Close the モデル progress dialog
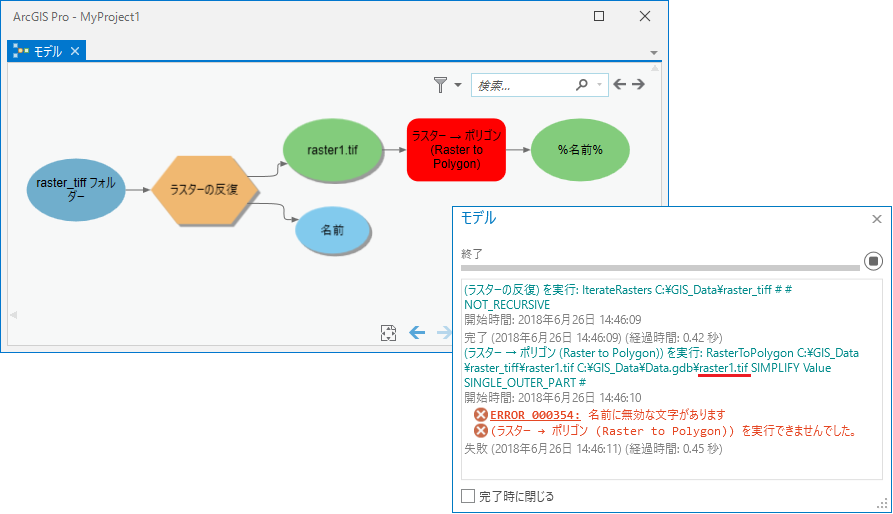Screen dimensions: 893x514 (x=877, y=219)
